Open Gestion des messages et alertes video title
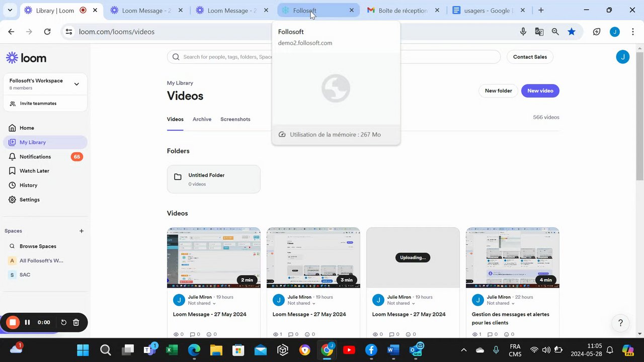The height and width of the screenshot is (362, 644). point(510,318)
